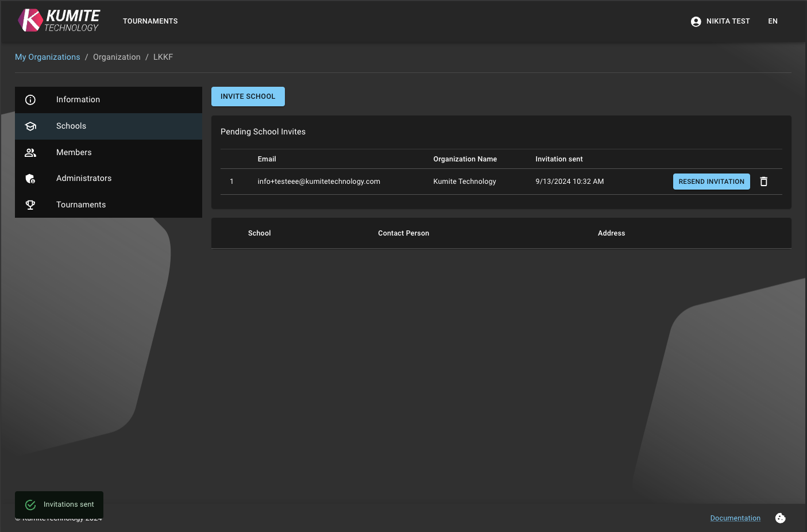Click the user account avatar icon
807x532 pixels.
point(696,22)
